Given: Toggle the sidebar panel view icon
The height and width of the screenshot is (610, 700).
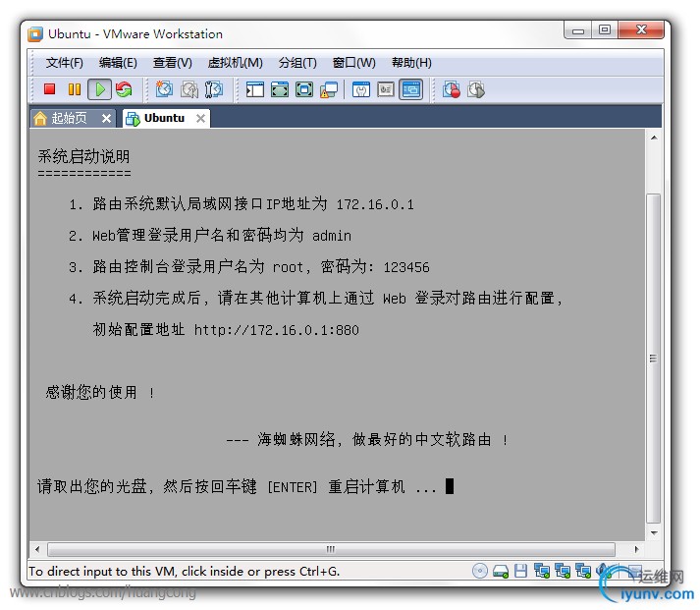Looking at the screenshot, I should (255, 89).
